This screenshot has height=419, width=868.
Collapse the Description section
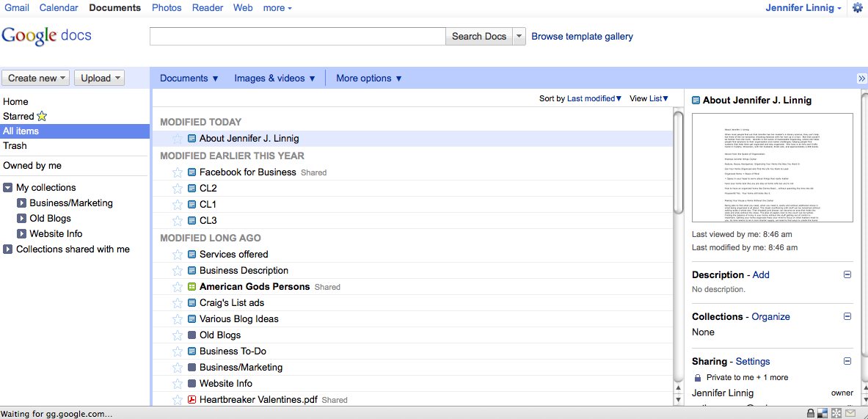847,274
